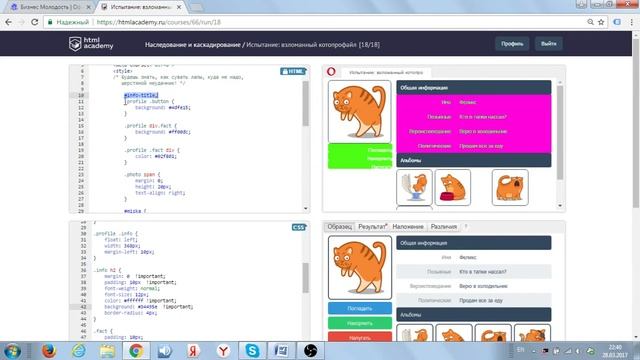Click the Opera icon in preview panel
The image size is (640, 360).
click(x=331, y=72)
